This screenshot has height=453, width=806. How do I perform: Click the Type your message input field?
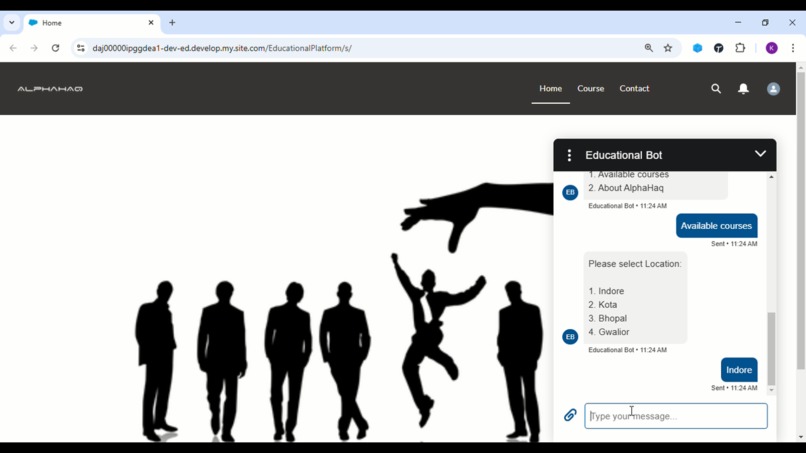click(675, 416)
